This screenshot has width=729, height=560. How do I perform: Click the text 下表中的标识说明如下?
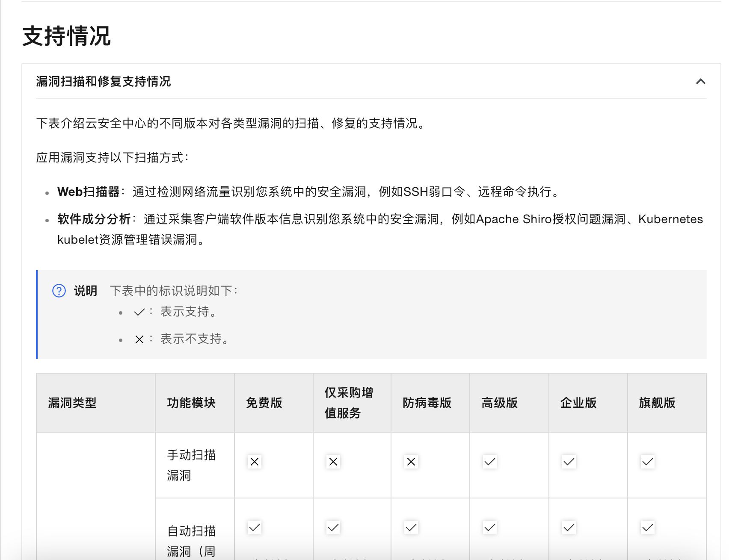point(173,291)
